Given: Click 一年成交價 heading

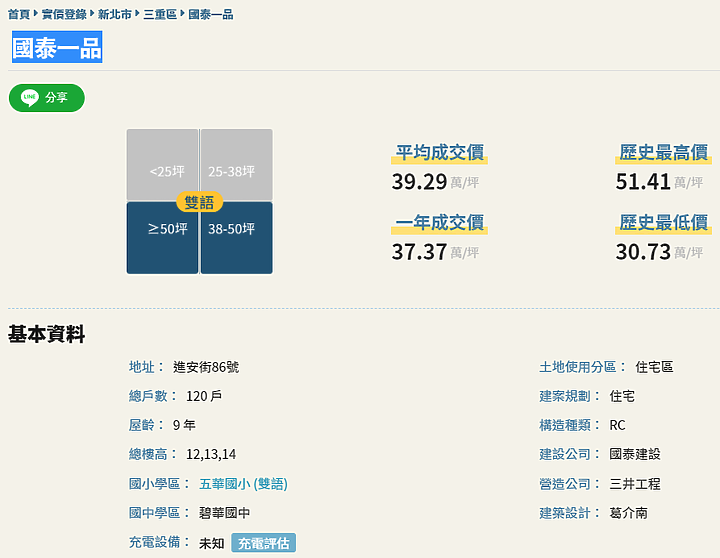Looking at the screenshot, I should 439,223.
